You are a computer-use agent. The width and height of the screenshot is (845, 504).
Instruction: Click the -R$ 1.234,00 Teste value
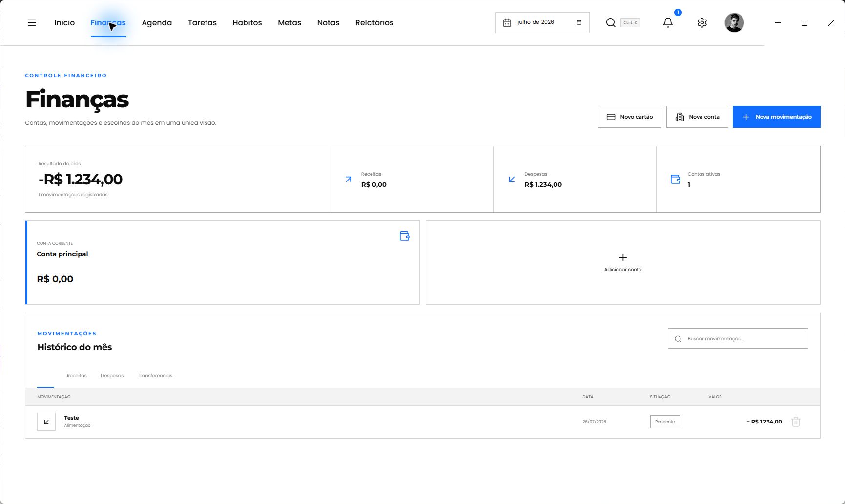[x=764, y=422]
